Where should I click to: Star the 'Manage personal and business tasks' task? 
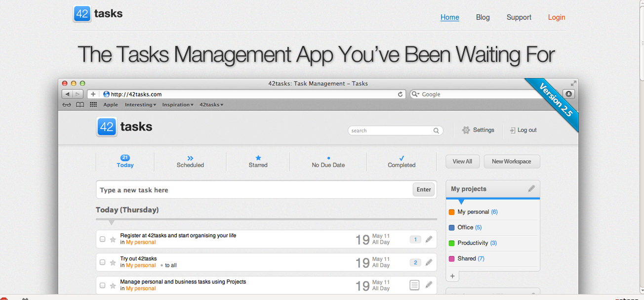(x=113, y=285)
